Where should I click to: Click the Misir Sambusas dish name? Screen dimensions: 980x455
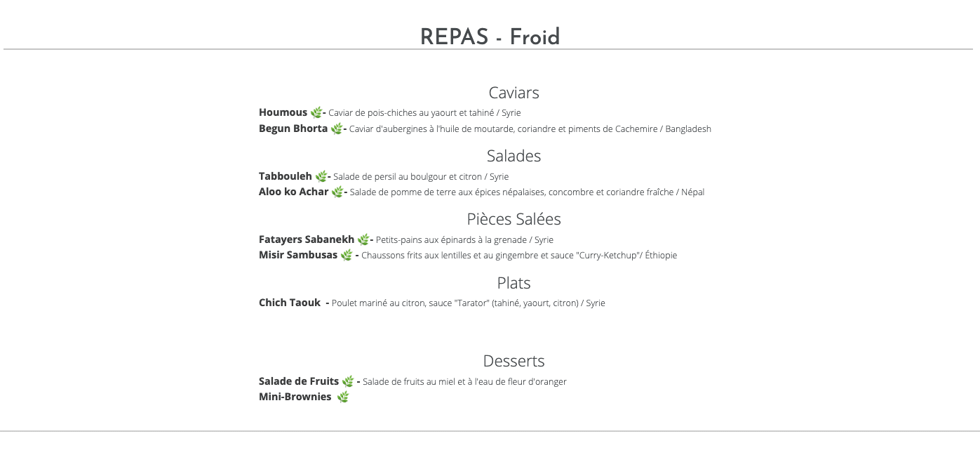[298, 255]
